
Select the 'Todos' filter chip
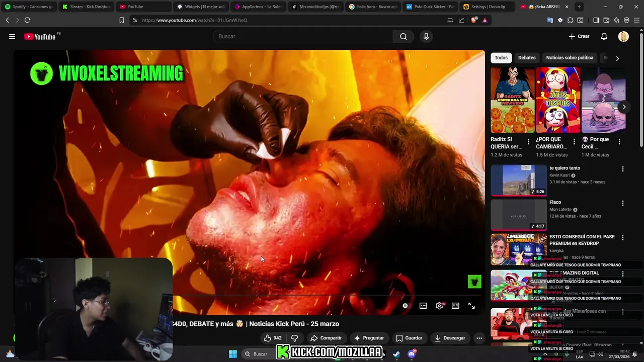(501, 58)
